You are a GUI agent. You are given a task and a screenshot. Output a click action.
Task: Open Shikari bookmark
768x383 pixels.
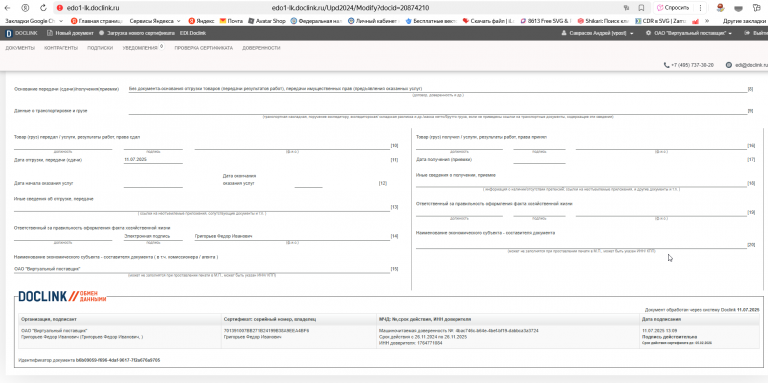(604, 21)
